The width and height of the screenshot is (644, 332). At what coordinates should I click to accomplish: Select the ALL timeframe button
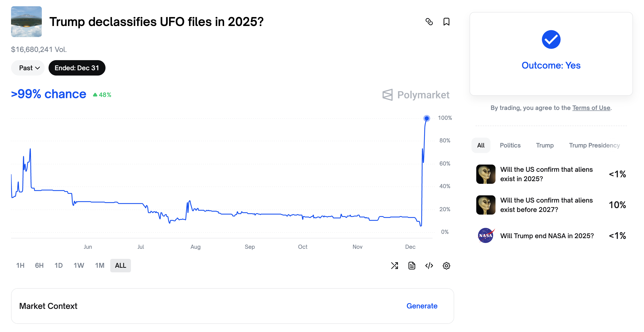[120, 265]
